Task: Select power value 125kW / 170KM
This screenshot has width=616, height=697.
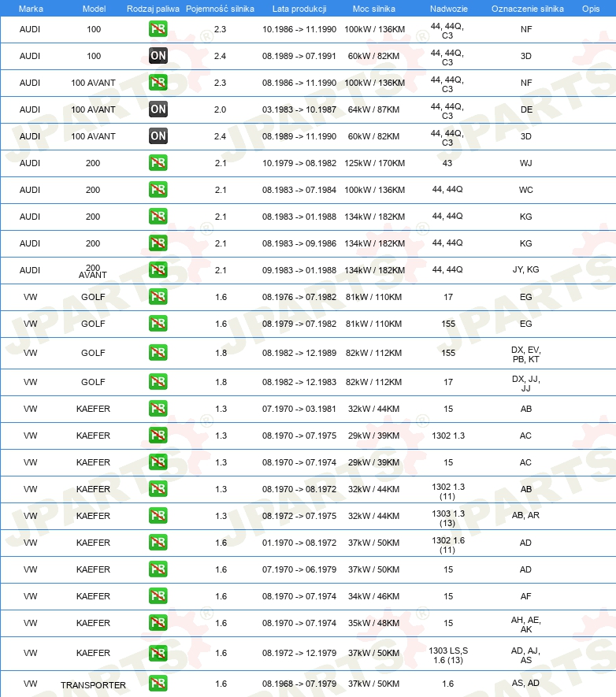Action: (x=375, y=163)
